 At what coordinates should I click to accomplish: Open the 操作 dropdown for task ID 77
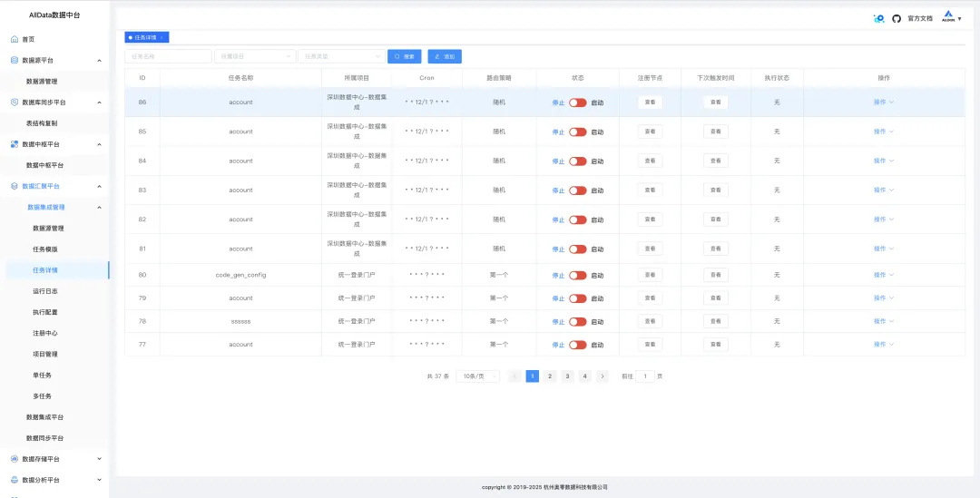(883, 345)
